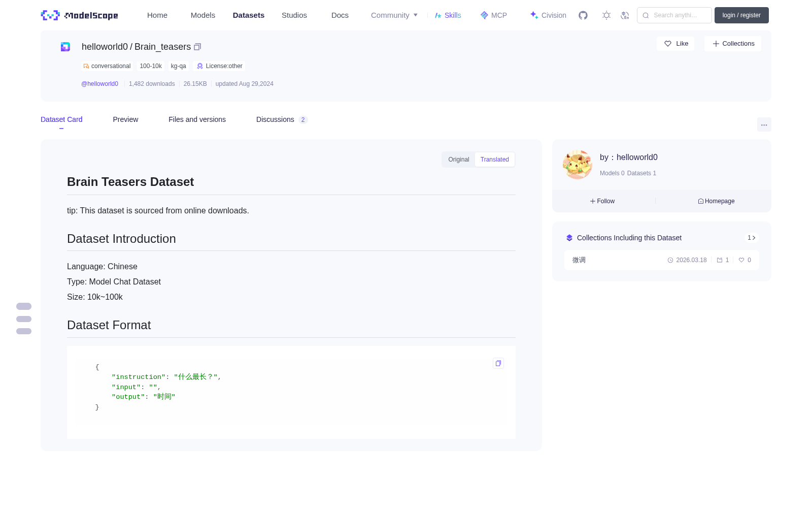This screenshot has width=812, height=508.
Task: Click the kg-qa tag
Action: coord(179,66)
